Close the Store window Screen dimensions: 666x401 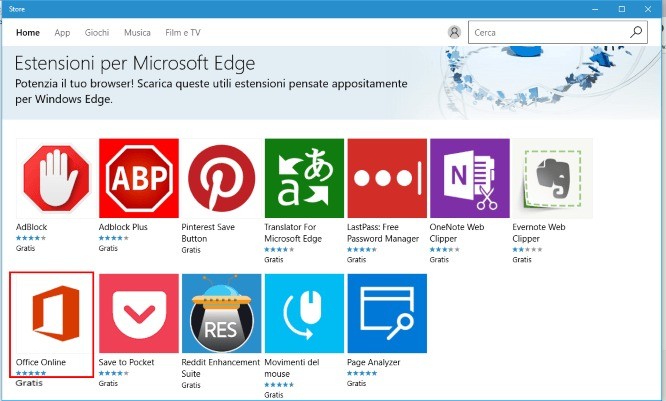[x=648, y=9]
